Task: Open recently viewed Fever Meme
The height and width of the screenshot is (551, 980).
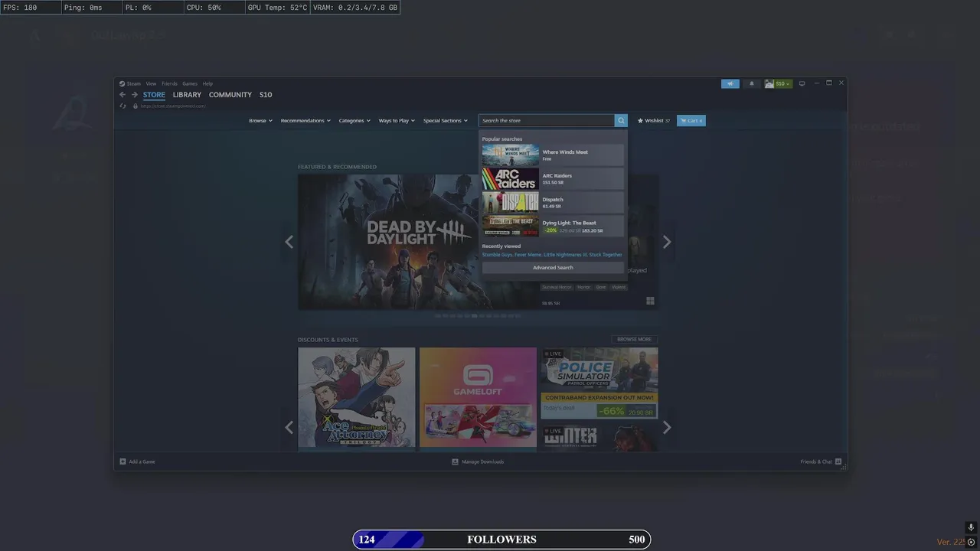Action: click(x=528, y=255)
